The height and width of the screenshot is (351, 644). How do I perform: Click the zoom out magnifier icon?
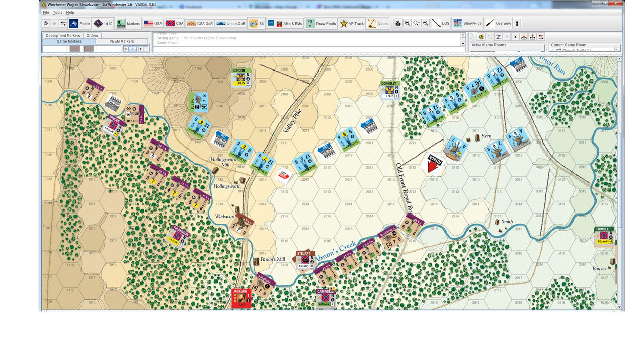(x=426, y=23)
